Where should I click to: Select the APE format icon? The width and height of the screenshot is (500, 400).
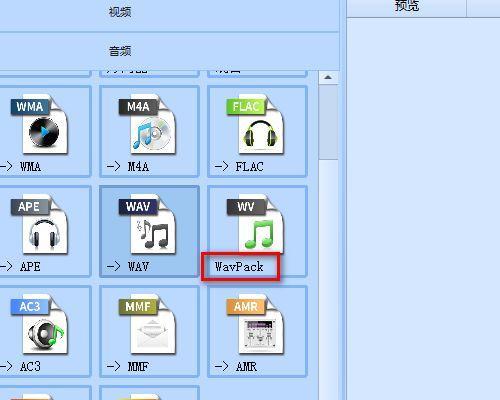[x=40, y=225]
